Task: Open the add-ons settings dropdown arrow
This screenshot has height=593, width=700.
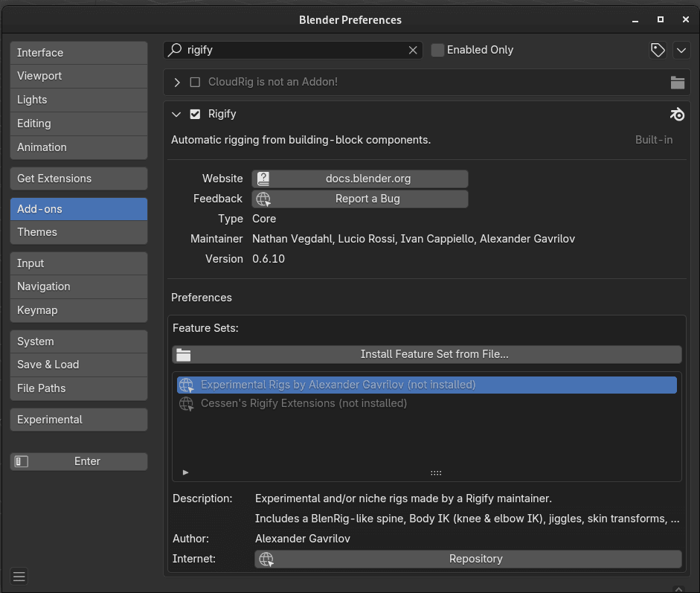Action: [x=681, y=50]
